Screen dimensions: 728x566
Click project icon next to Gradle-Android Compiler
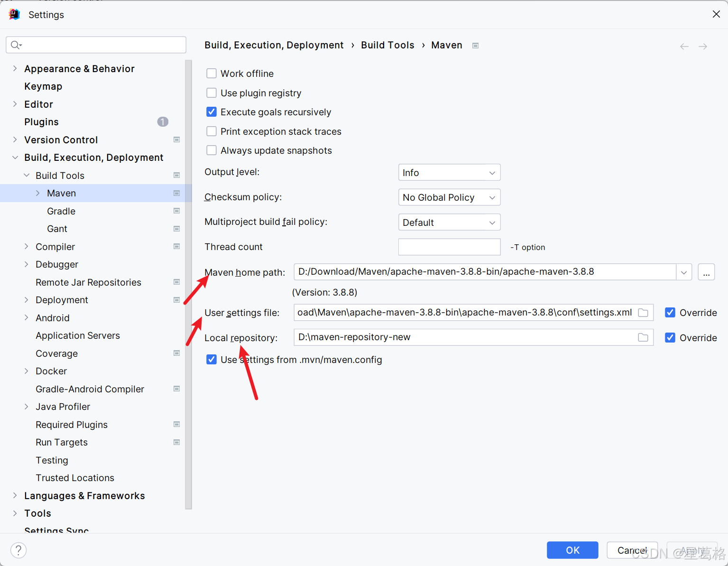coord(176,389)
